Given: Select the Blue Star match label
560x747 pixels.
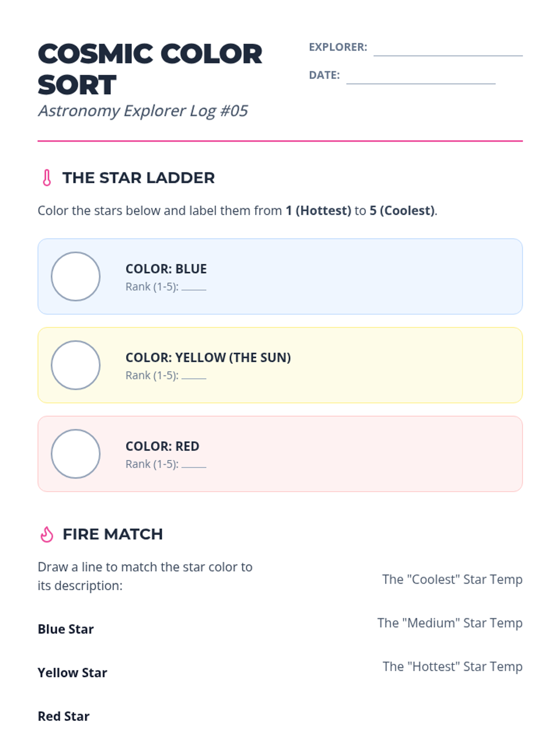Looking at the screenshot, I should [x=66, y=629].
